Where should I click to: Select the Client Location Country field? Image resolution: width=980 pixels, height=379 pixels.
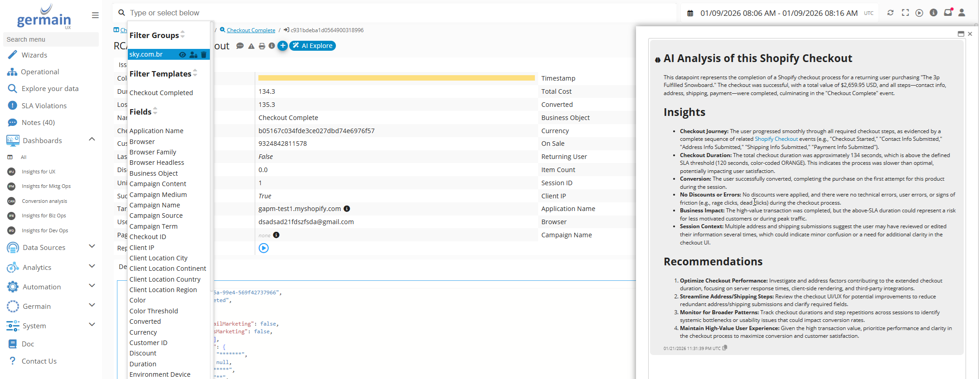(165, 279)
